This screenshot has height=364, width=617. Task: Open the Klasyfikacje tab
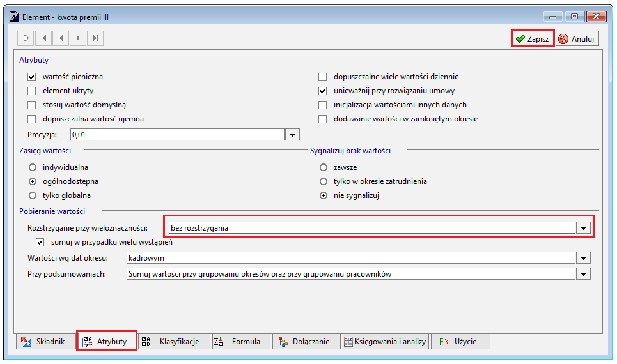pos(175,342)
